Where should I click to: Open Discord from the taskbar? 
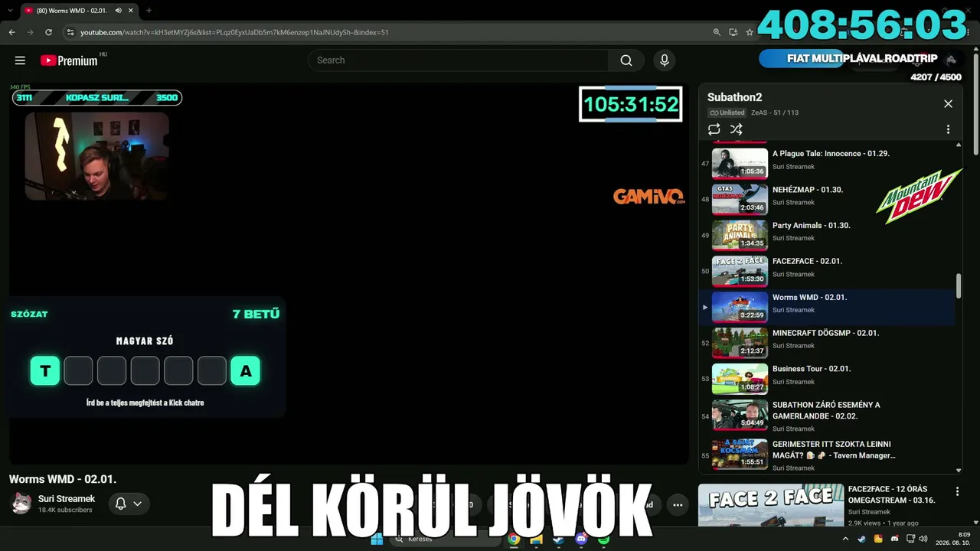click(x=581, y=540)
